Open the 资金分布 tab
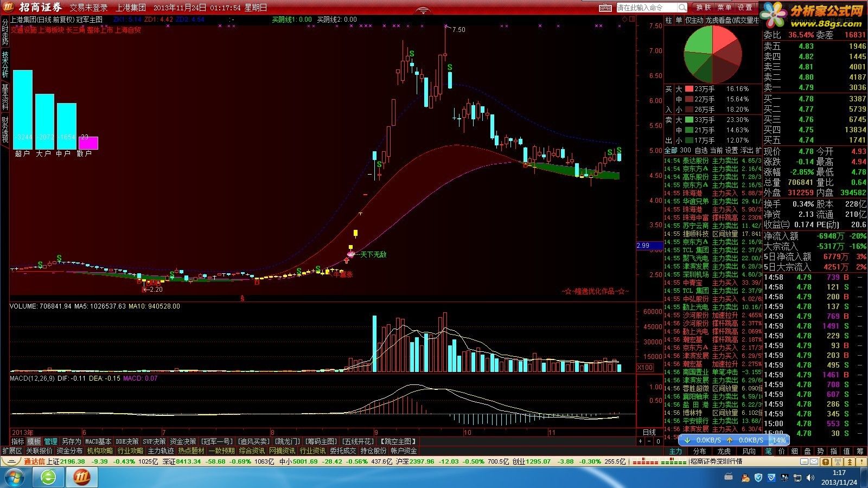868x488 pixels. pos(69,451)
